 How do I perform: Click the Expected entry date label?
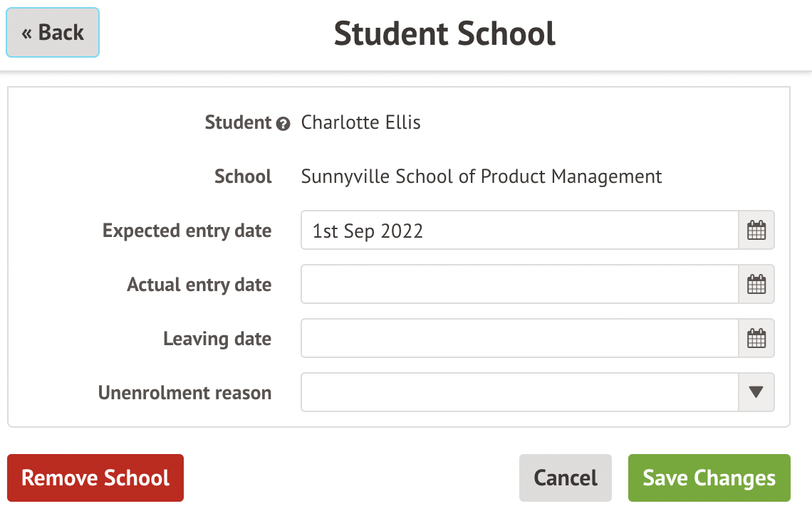pyautogui.click(x=187, y=231)
